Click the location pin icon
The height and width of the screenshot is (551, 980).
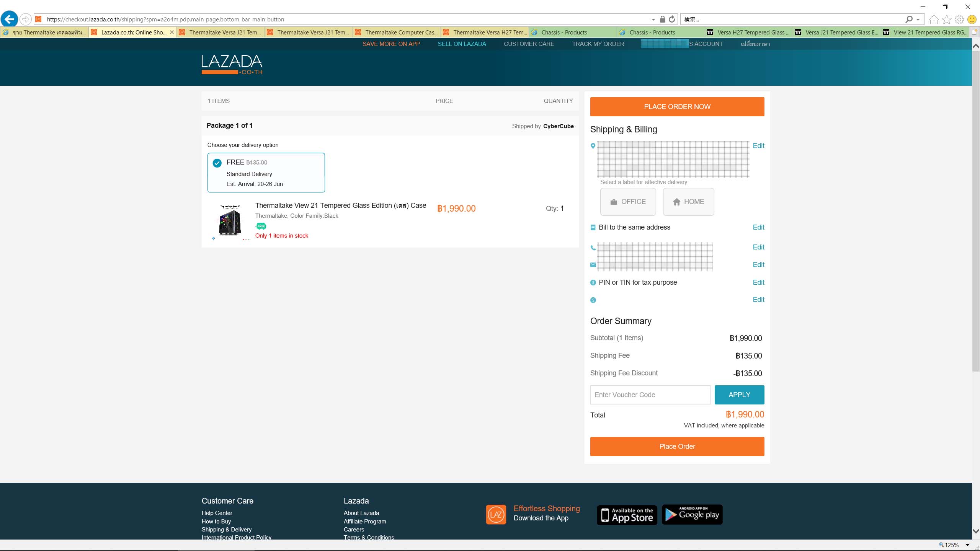[x=593, y=146]
